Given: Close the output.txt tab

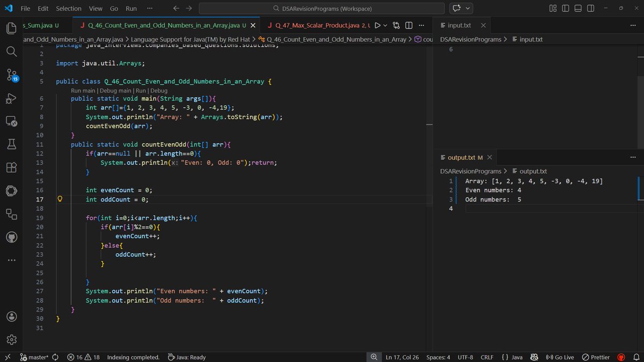Looking at the screenshot, I should click(490, 158).
